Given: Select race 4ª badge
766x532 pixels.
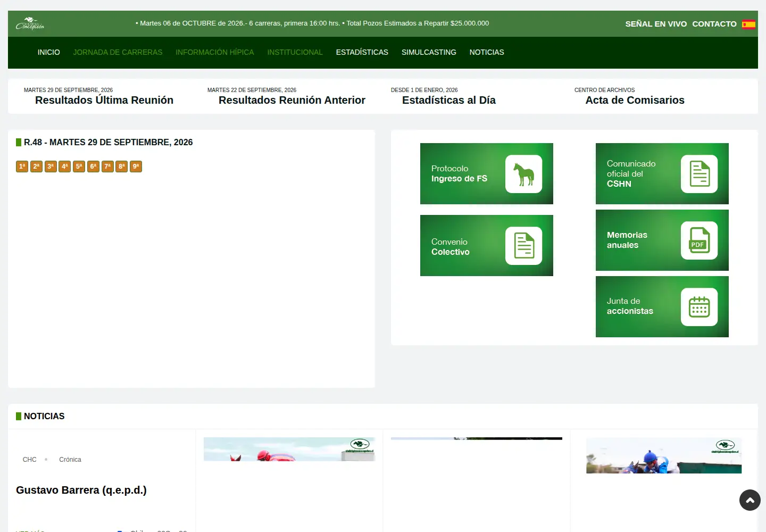Looking at the screenshot, I should click(65, 167).
